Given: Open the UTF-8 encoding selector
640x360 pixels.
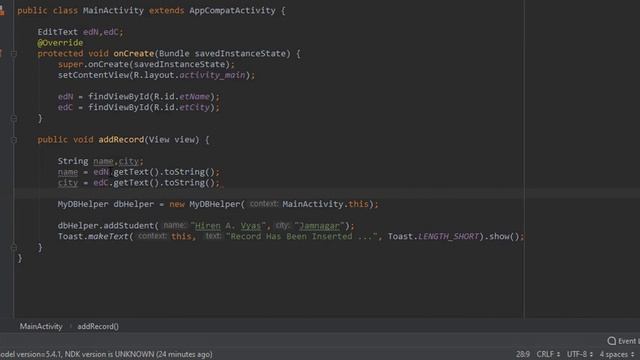Looking at the screenshot, I should tap(580, 354).
